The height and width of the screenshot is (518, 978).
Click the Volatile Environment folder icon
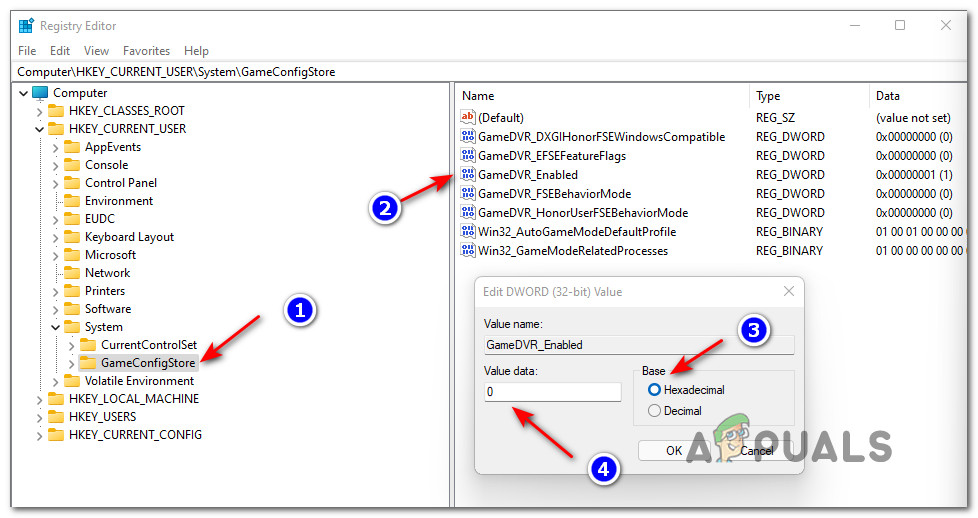pos(72,381)
